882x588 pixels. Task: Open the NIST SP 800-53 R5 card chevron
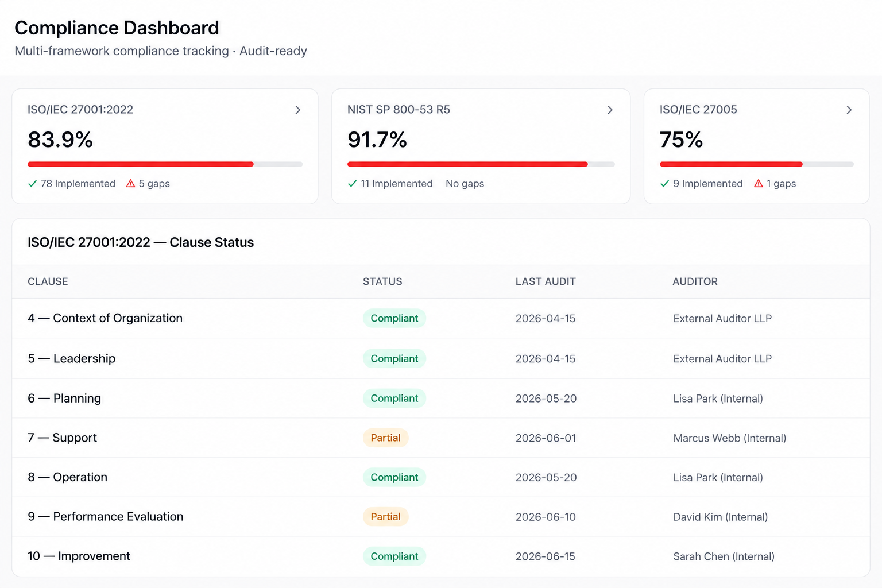pyautogui.click(x=610, y=110)
